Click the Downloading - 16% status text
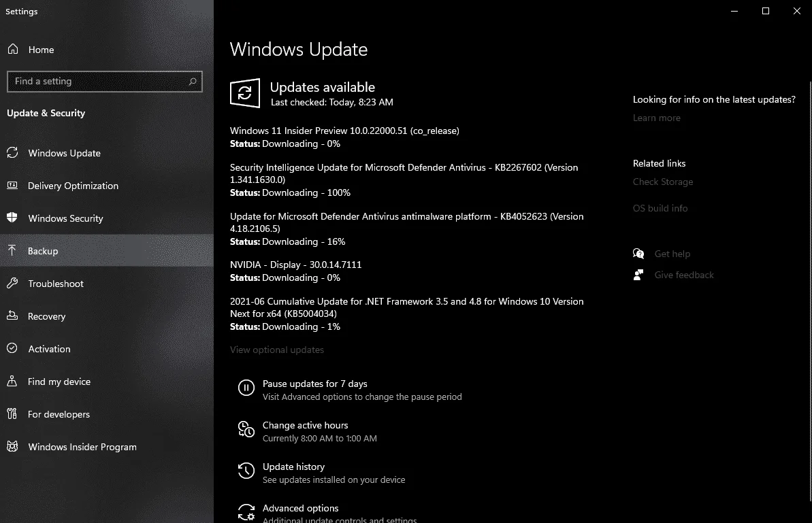This screenshot has height=523, width=812. pos(304,241)
